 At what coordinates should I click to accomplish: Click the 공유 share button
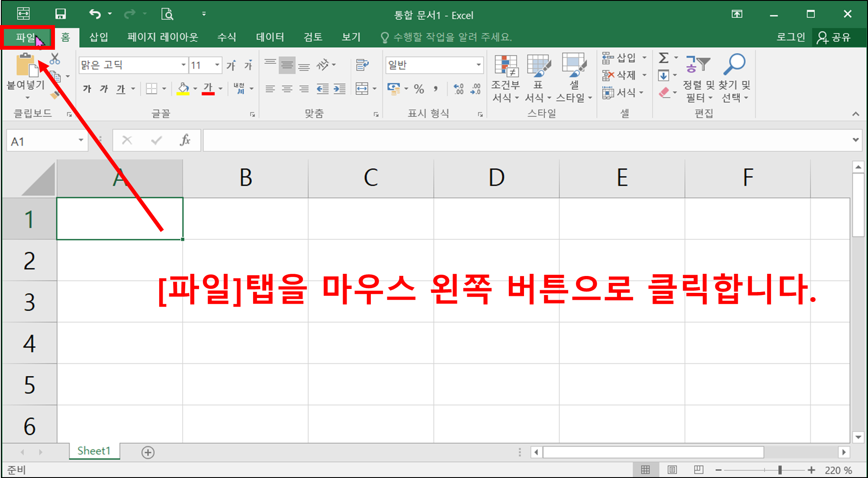click(x=834, y=37)
